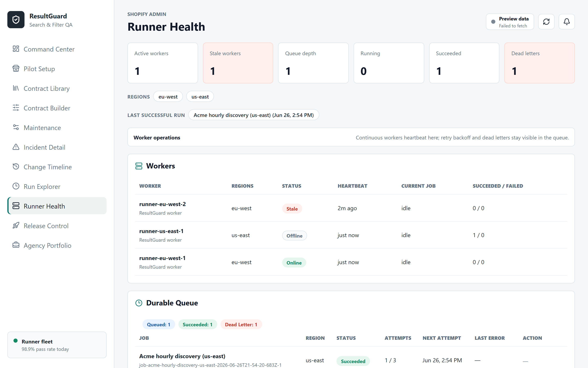Click the 1 / 0 succeeded/failed value
Screen dimensions: 588x368
478,235
